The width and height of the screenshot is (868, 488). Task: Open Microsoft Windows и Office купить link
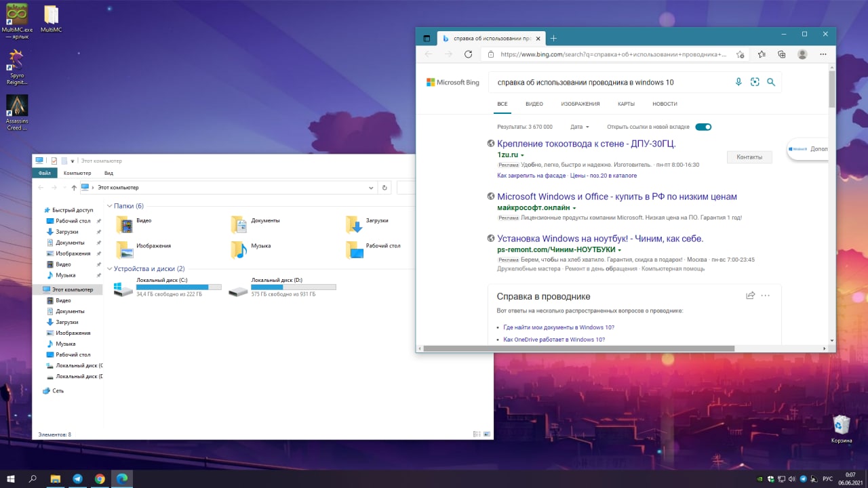[x=617, y=197]
